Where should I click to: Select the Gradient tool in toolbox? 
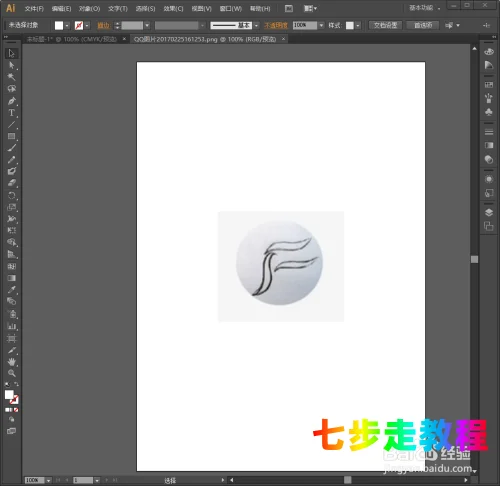click(11, 278)
